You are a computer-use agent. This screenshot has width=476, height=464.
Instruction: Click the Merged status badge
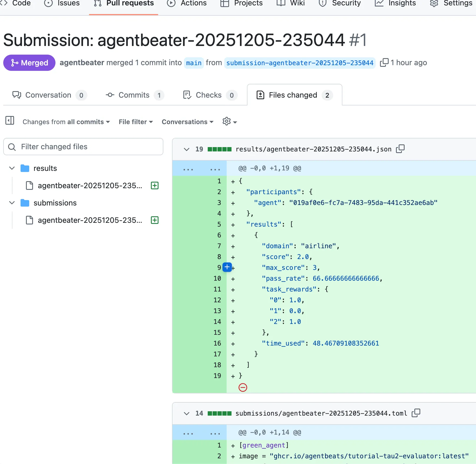(29, 62)
